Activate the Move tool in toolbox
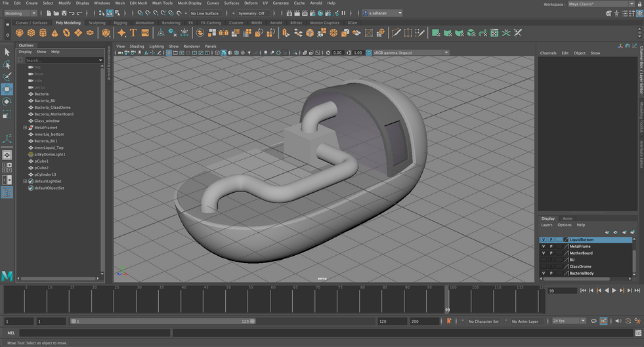Screen dimensions: 644x347 (7, 89)
